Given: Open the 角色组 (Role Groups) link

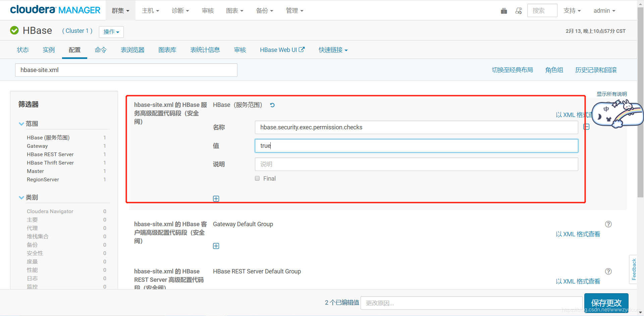Looking at the screenshot, I should (554, 70).
